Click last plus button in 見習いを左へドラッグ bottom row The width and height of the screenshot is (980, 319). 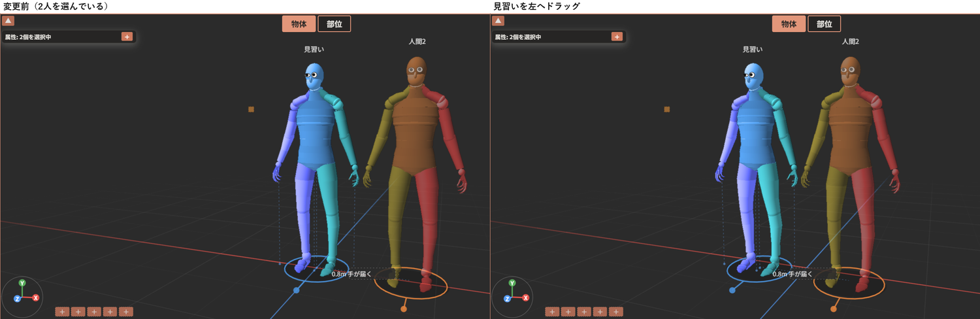tap(616, 312)
